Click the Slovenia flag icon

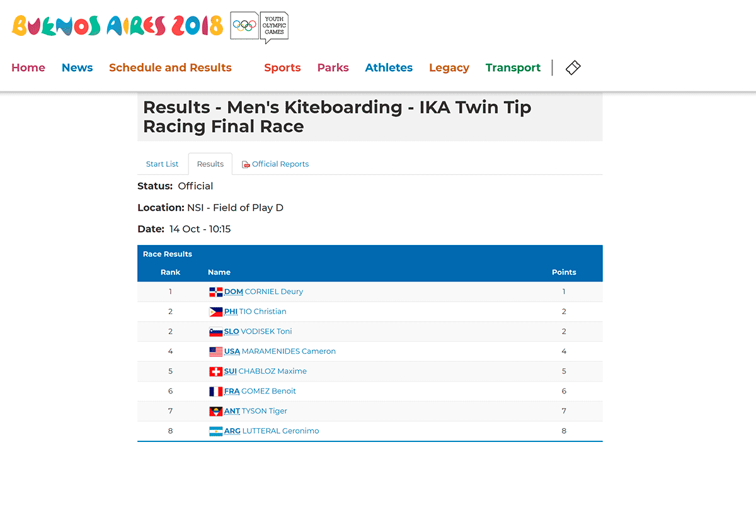[x=216, y=332]
